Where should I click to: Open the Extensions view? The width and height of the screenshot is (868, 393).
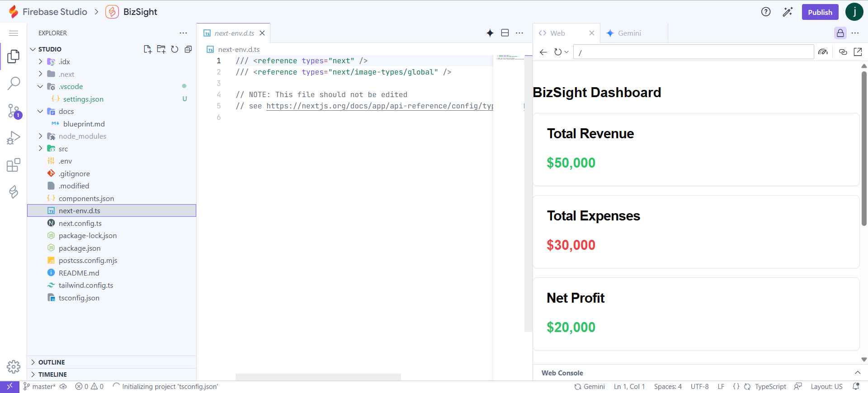[x=14, y=165]
